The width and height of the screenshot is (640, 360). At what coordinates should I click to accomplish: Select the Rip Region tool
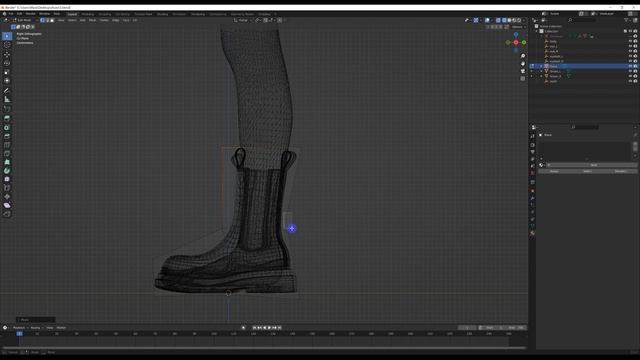[7, 214]
